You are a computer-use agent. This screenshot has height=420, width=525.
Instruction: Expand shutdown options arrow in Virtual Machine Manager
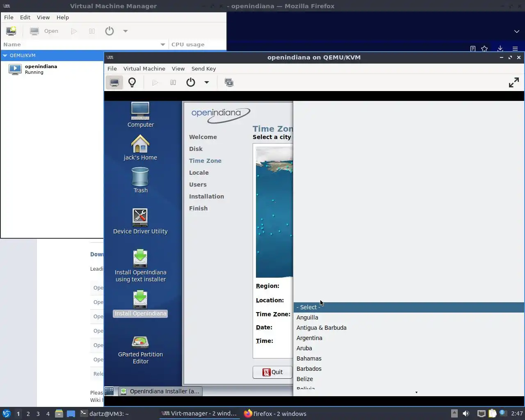tap(126, 31)
